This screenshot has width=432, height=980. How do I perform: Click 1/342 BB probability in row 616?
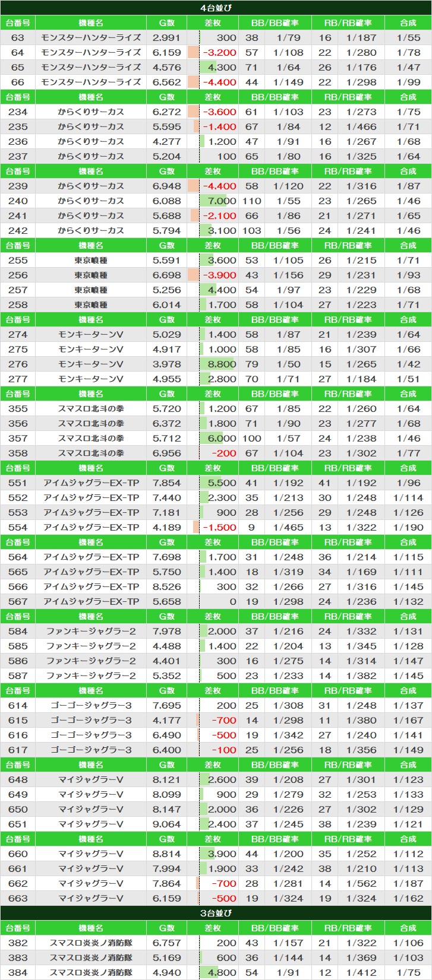(x=288, y=735)
